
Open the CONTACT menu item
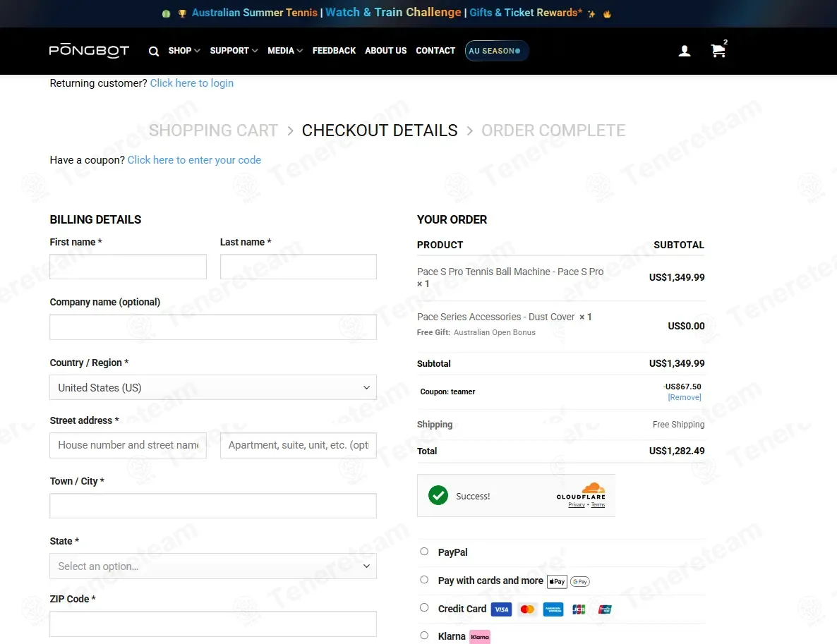click(435, 51)
